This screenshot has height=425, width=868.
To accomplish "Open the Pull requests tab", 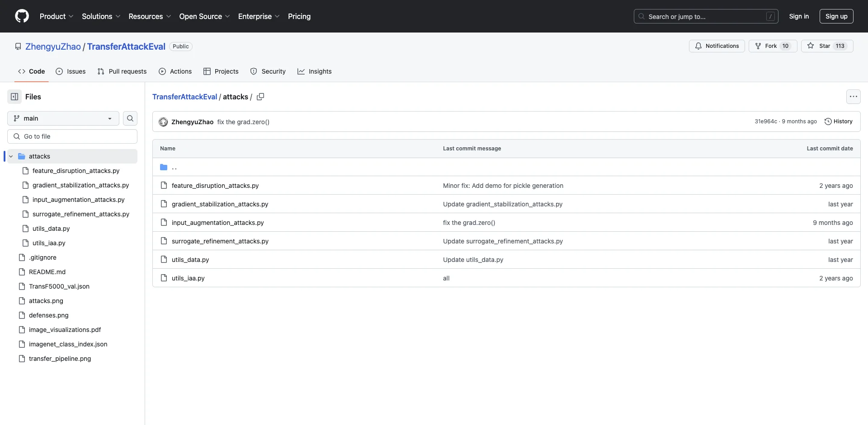I will tap(122, 71).
